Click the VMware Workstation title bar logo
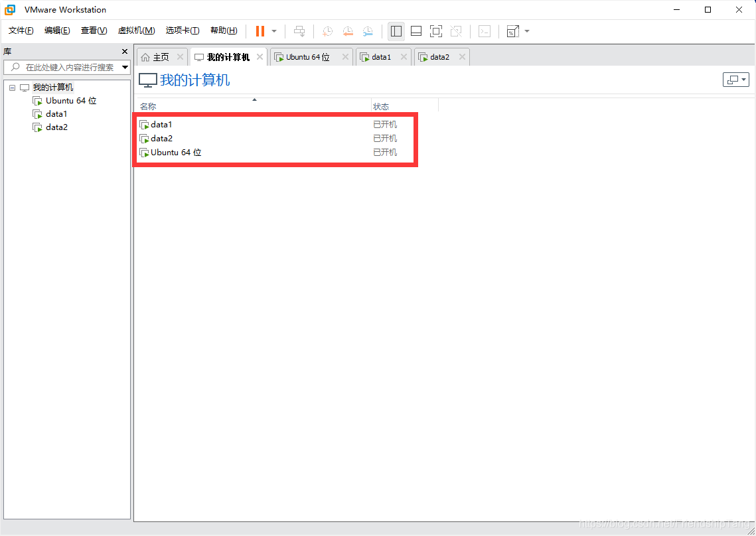 [10, 10]
